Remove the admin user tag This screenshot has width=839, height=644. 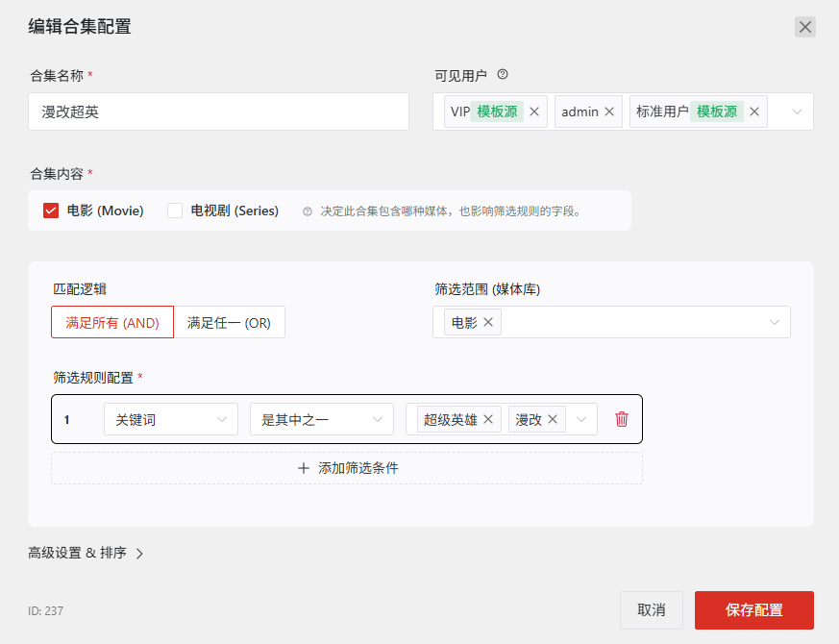(x=609, y=111)
